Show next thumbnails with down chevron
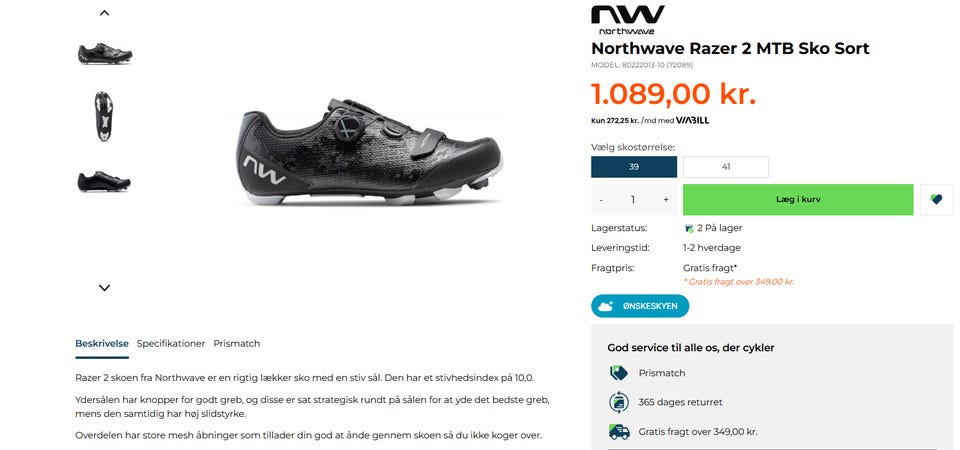 click(x=104, y=287)
